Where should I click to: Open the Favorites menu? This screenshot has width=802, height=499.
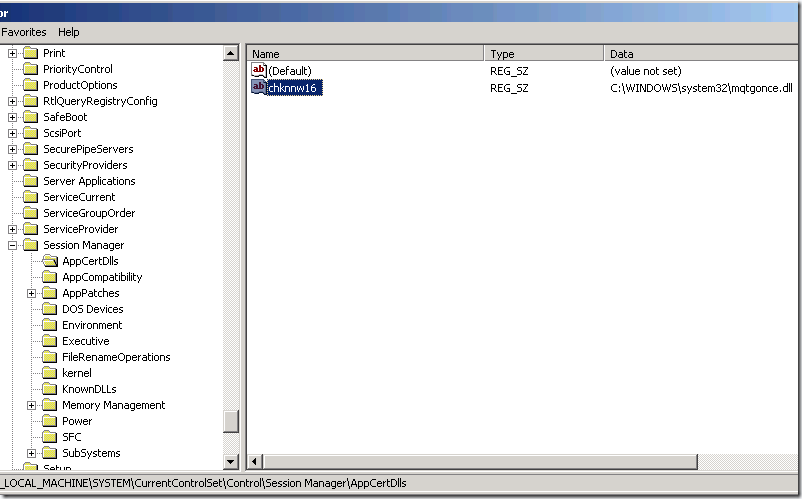(x=23, y=32)
